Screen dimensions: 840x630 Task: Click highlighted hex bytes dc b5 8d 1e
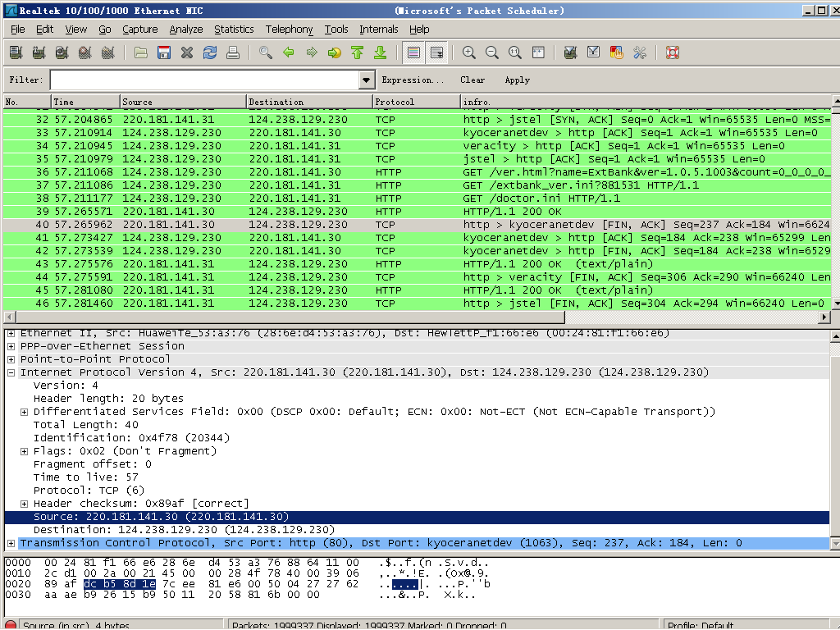tap(120, 584)
